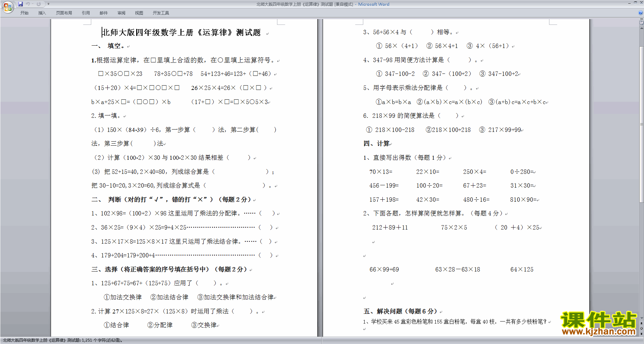Click the expression 456－199=
This screenshot has height=344, width=644.
pyautogui.click(x=384, y=186)
